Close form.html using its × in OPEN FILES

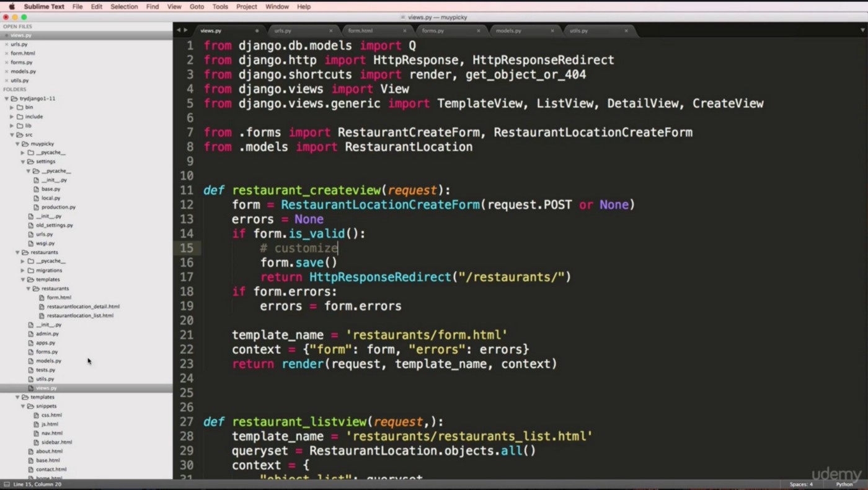[x=5, y=53]
